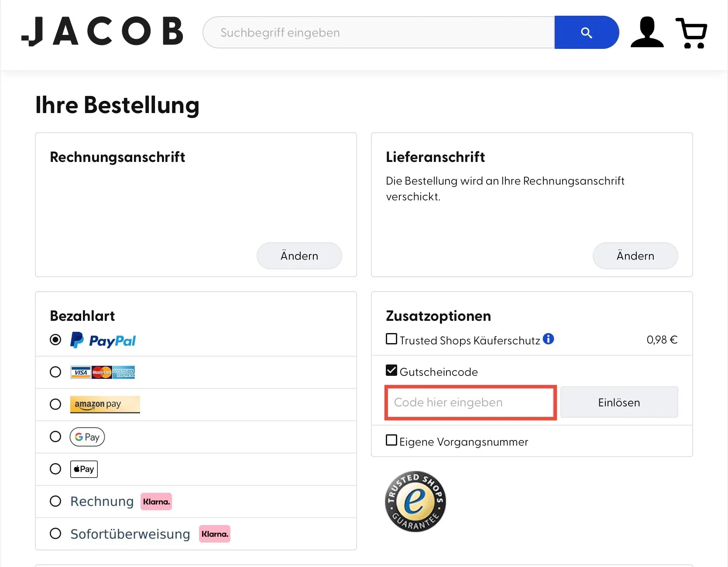Click the Trusted Shops Käuferschutz info icon
The image size is (728, 567).
pyautogui.click(x=549, y=339)
